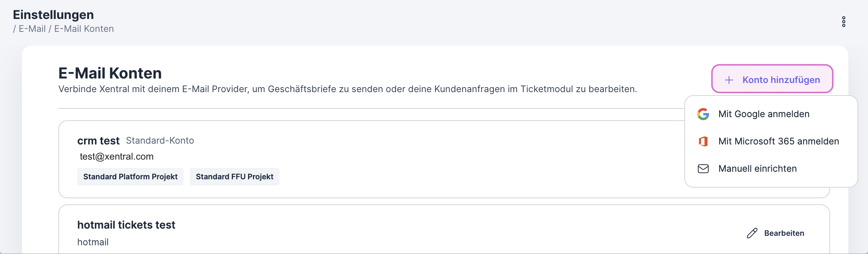This screenshot has width=868, height=254.
Task: Click the plus icon for adding an account
Action: click(729, 80)
